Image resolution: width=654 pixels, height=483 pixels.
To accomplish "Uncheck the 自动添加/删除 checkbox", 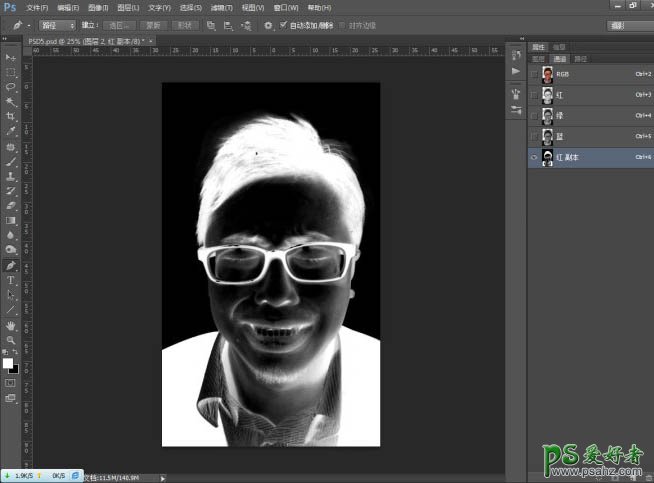I will pyautogui.click(x=283, y=24).
